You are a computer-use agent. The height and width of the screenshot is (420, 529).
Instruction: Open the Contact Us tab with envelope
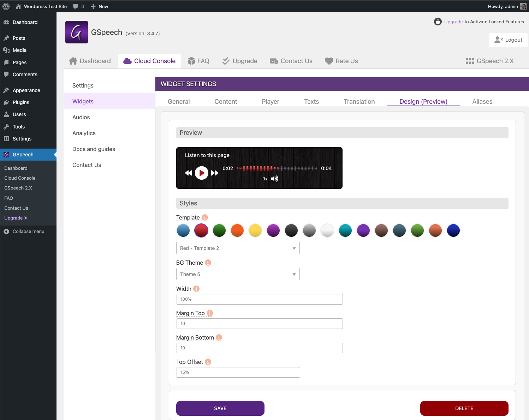pyautogui.click(x=291, y=61)
